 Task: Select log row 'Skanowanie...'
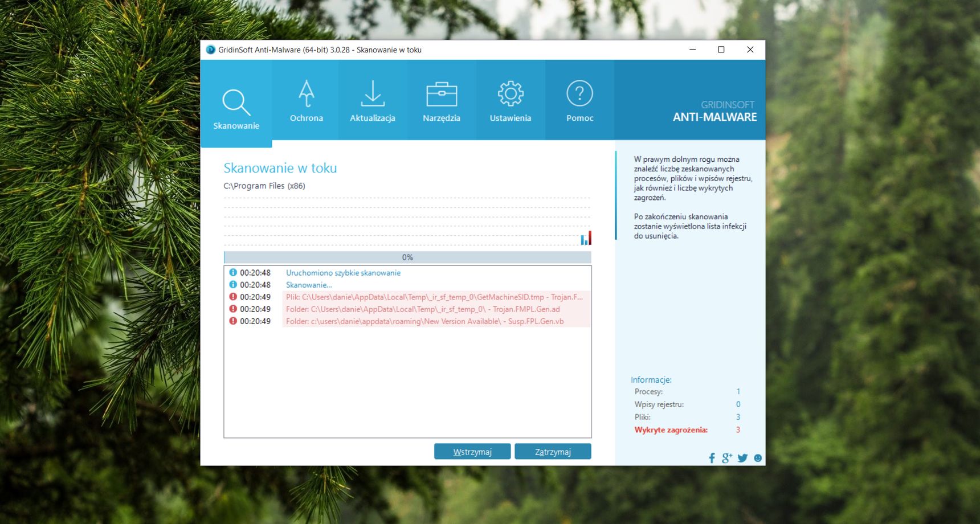[x=407, y=285]
